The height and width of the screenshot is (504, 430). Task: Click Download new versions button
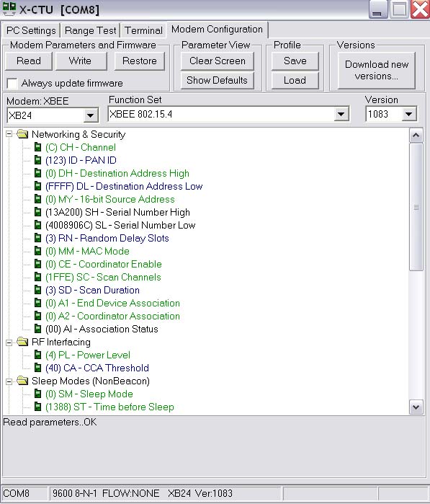377,70
